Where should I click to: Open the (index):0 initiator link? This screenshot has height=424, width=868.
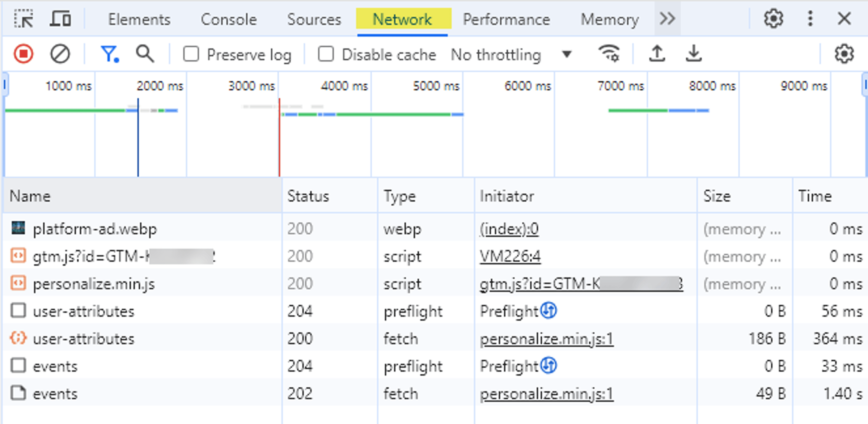[509, 229]
